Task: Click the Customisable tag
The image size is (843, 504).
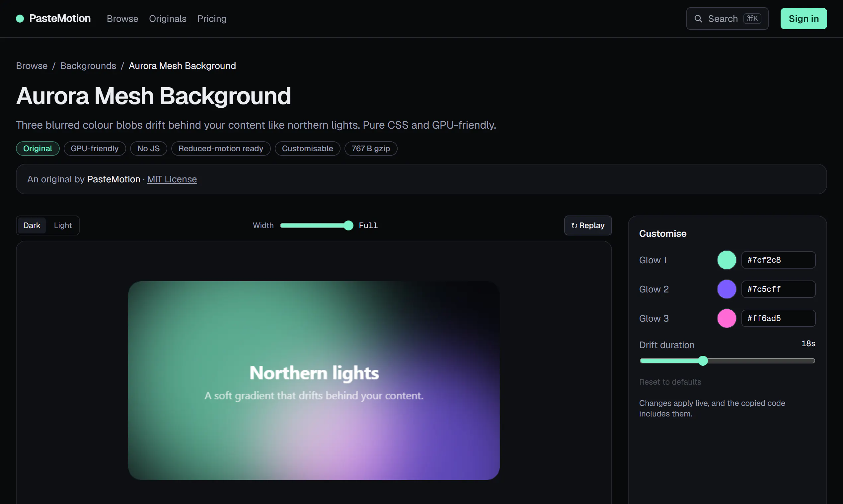Action: [x=307, y=149]
